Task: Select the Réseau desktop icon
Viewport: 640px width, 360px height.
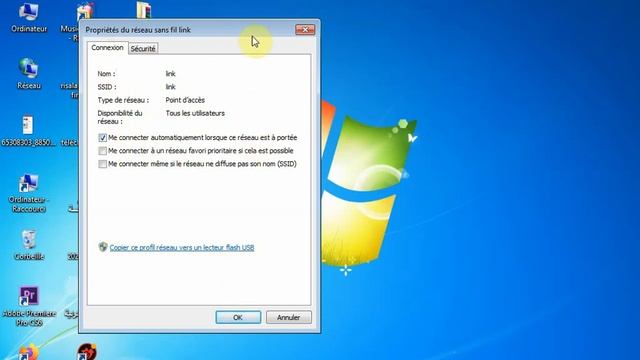Action: click(x=29, y=73)
